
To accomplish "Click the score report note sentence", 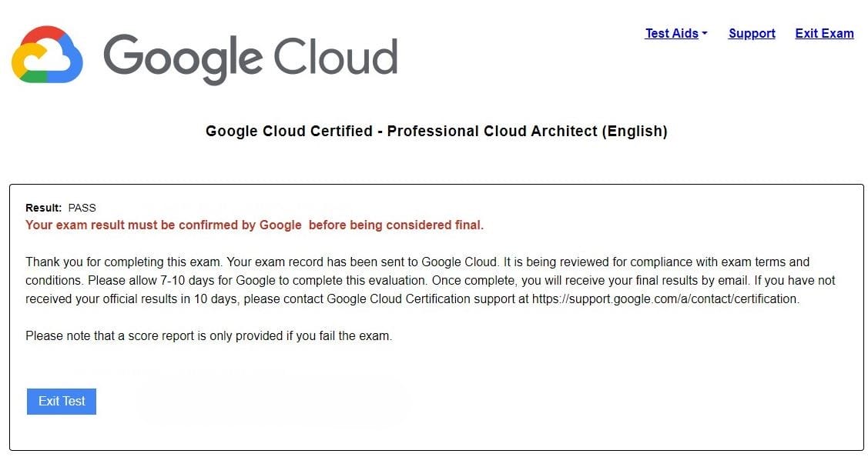I will [x=209, y=335].
